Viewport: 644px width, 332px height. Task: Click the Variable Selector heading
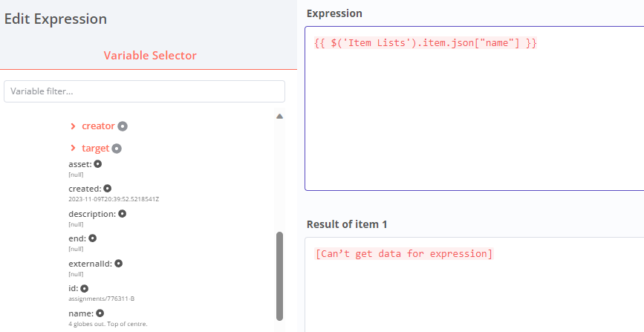[x=150, y=56]
